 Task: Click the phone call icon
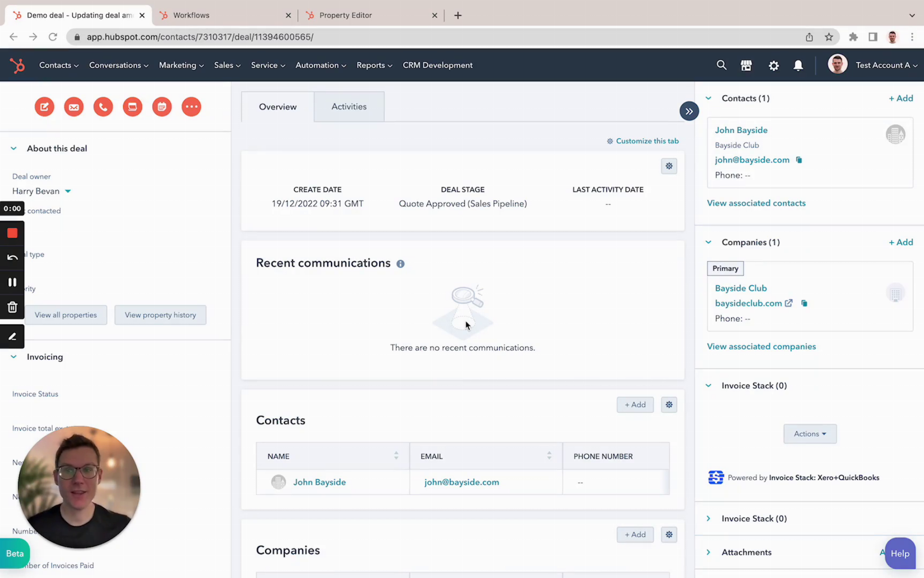click(x=103, y=106)
